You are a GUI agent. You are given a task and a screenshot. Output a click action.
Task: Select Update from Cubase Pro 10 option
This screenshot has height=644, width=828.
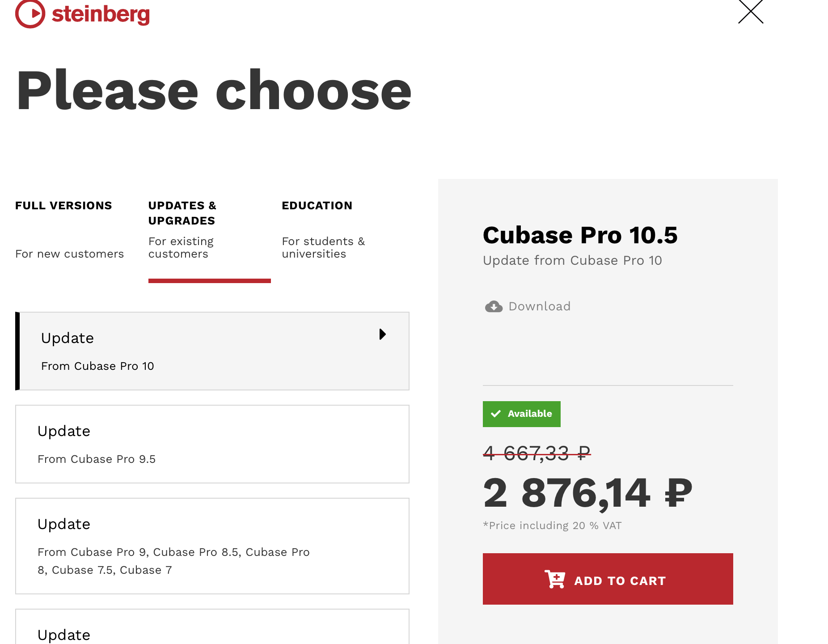[212, 351]
